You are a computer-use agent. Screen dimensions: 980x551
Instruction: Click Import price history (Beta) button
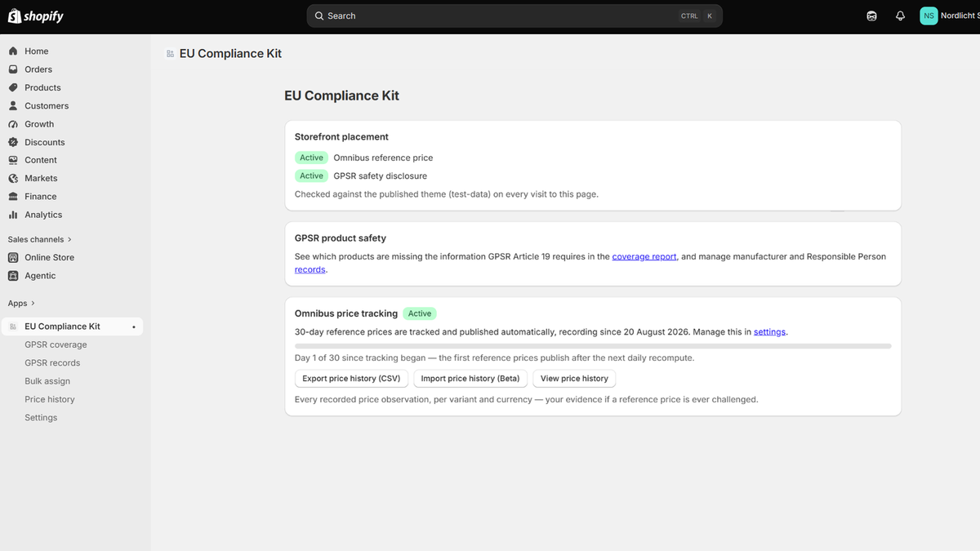pos(470,379)
